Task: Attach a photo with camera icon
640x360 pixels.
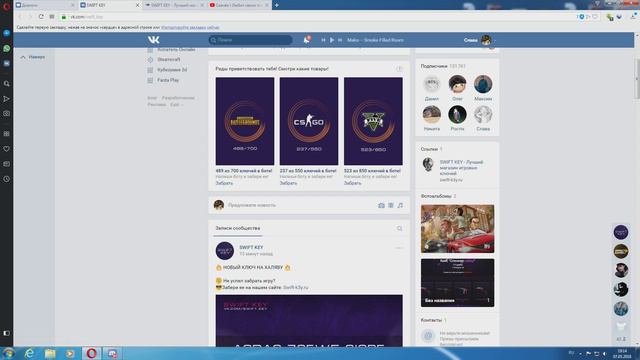Action: click(381, 205)
